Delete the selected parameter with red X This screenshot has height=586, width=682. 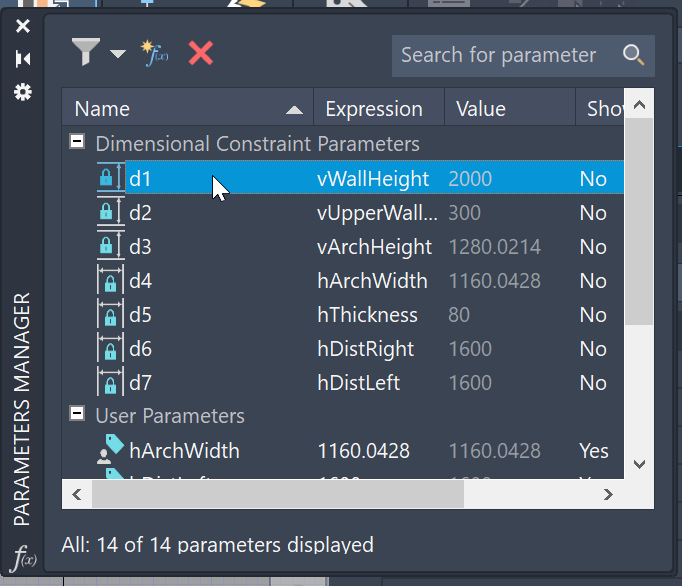coord(201,53)
